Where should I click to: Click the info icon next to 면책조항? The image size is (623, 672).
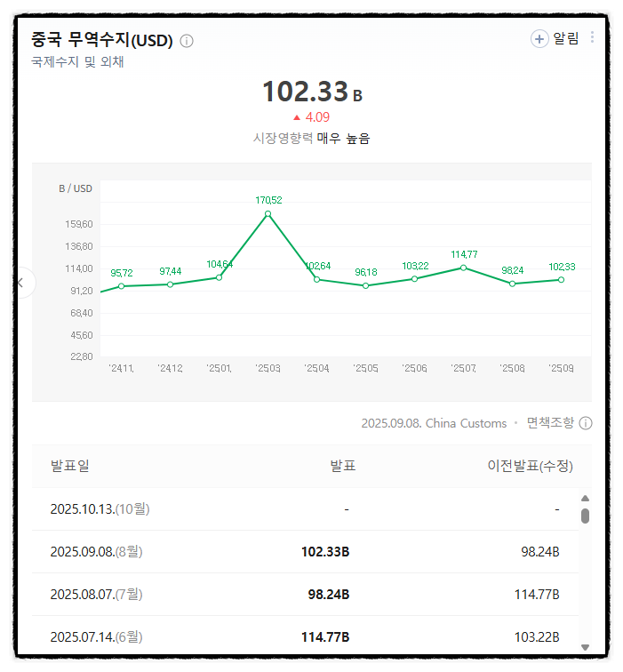tap(586, 423)
